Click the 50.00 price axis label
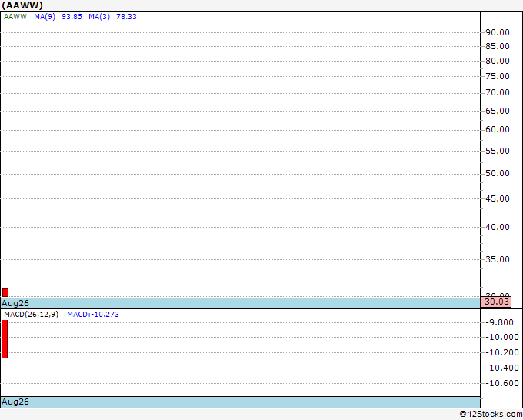523x420 pixels. (x=498, y=173)
